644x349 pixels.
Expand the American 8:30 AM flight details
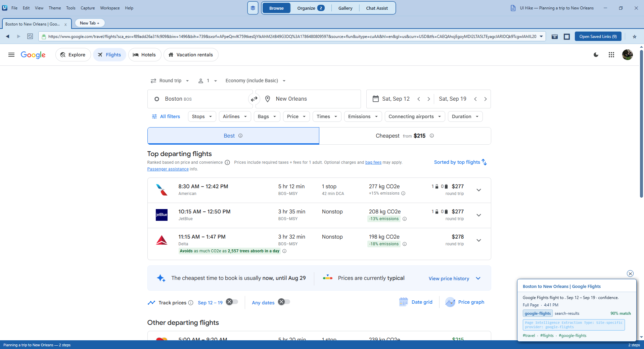tap(479, 190)
